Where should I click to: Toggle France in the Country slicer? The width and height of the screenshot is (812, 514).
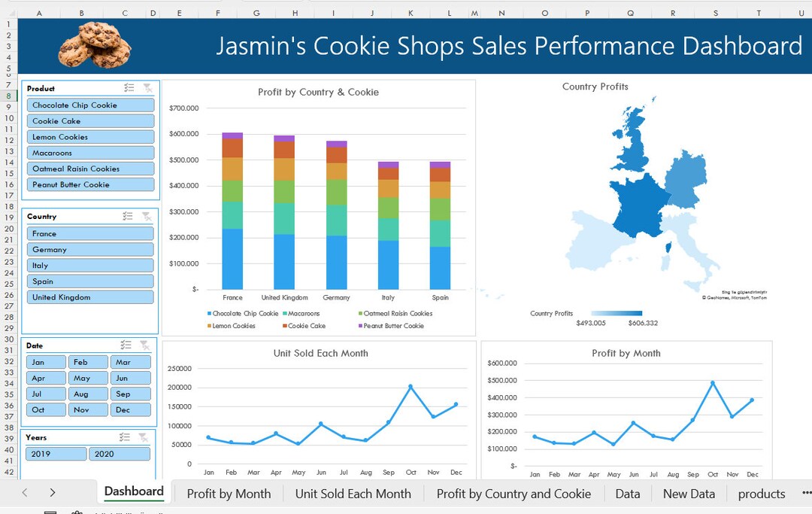tap(90, 233)
